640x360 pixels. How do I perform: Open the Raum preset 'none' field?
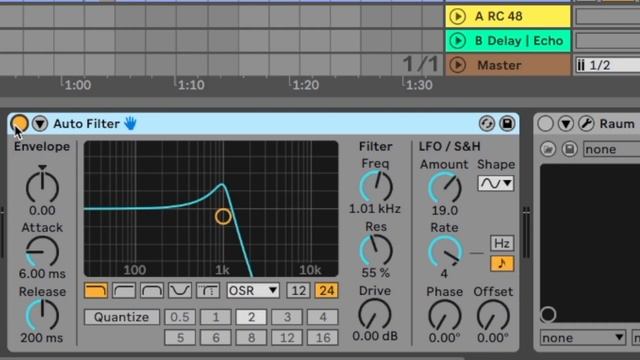(x=611, y=149)
